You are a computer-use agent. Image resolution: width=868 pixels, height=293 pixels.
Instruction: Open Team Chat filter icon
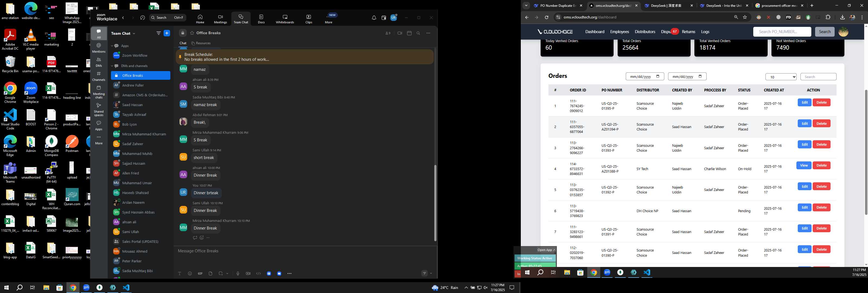point(158,33)
